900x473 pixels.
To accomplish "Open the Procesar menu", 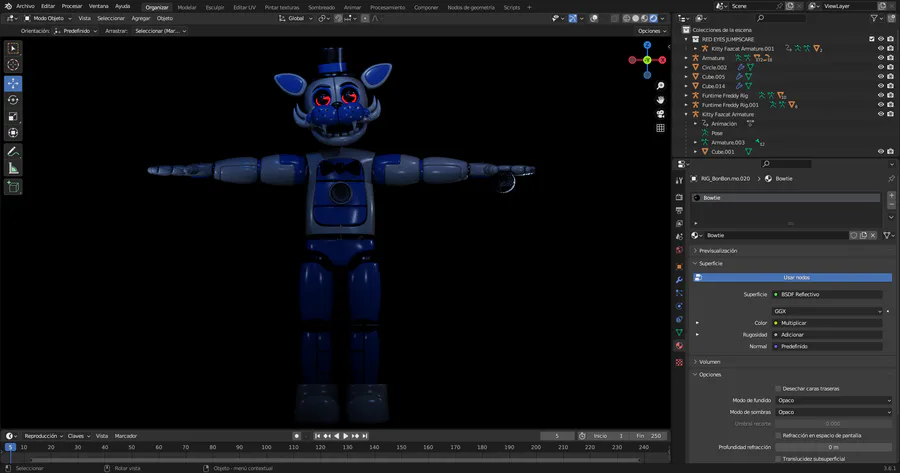I will [x=72, y=6].
